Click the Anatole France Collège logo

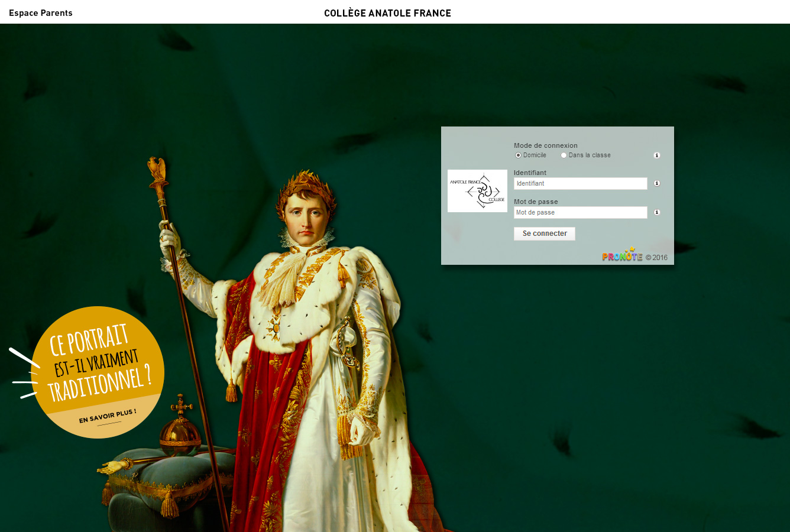pos(477,191)
